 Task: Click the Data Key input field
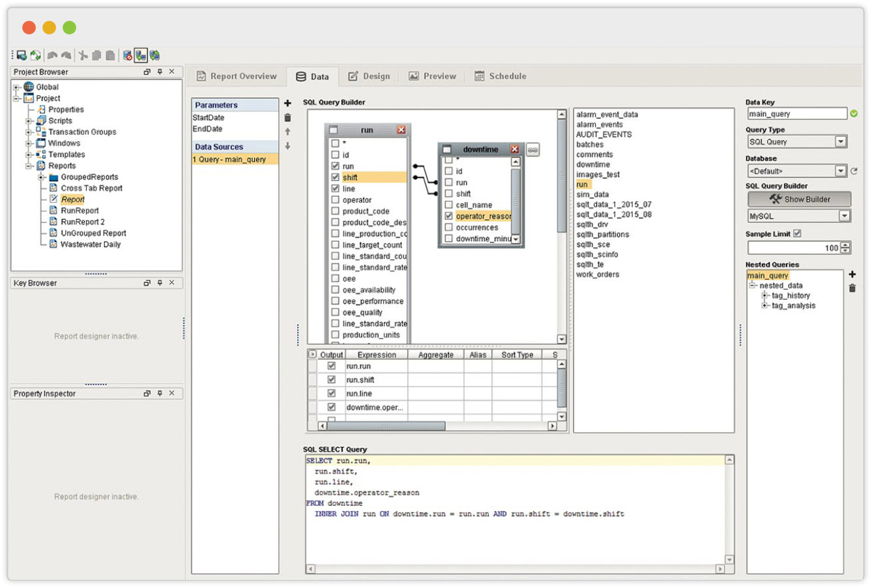click(796, 113)
